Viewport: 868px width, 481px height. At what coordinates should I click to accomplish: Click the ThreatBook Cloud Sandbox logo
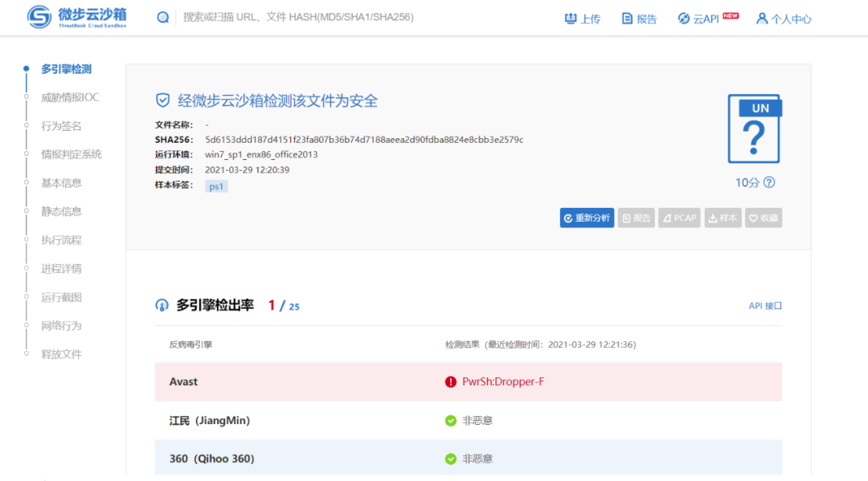coord(77,17)
